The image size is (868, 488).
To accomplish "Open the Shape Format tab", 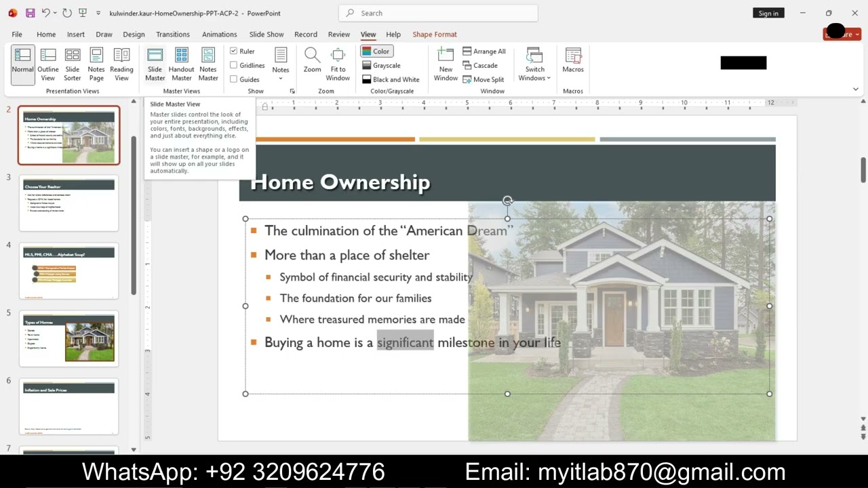I will coord(435,34).
